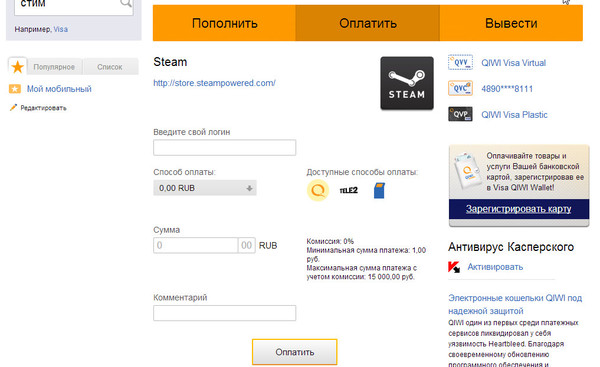Select the blue SIM card payment icon
Viewport: 600px width, 367px height.
(x=379, y=190)
